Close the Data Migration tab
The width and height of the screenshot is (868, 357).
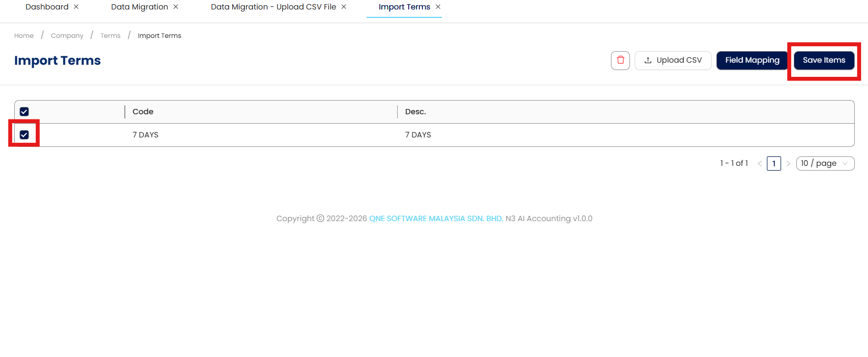(x=176, y=7)
